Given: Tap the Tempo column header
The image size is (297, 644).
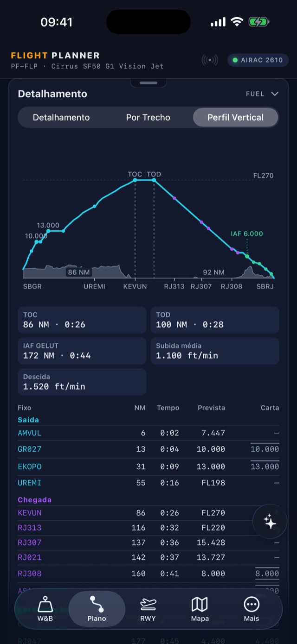Looking at the screenshot, I should click(168, 408).
